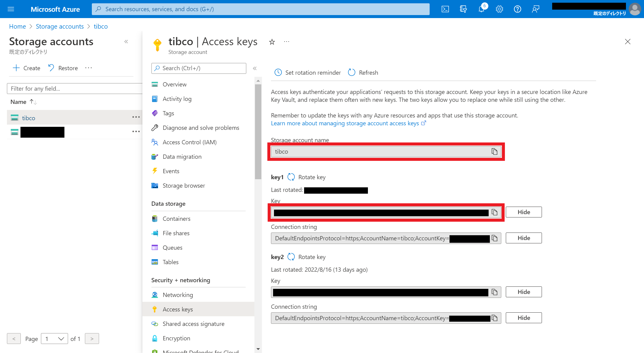
Task: Hide the key1 Key value
Action: point(524,212)
